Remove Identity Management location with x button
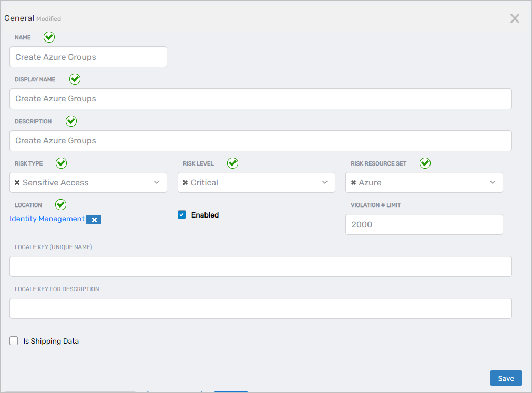532x393 pixels. [94, 220]
